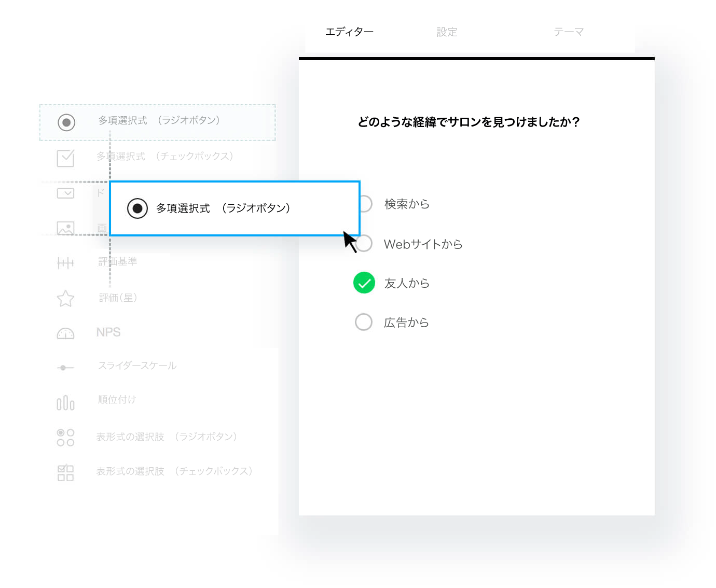Viewport: 716px width, 588px height.
Task: Choose 評価基準 question type
Action: pos(118,262)
